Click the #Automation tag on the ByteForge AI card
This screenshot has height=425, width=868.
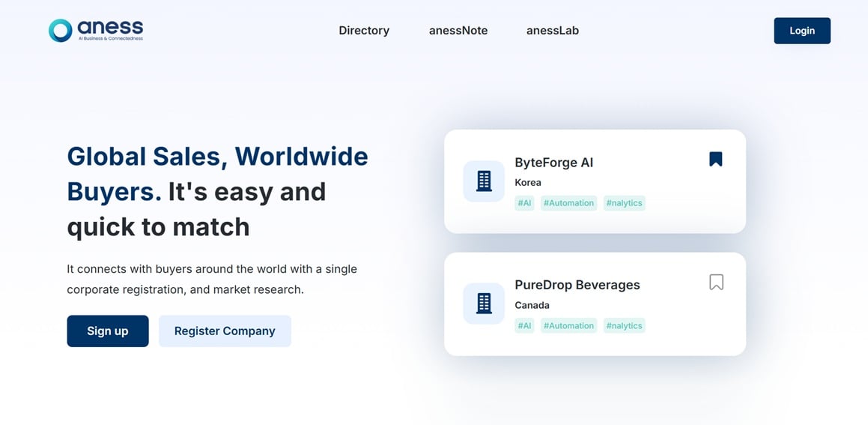click(568, 203)
